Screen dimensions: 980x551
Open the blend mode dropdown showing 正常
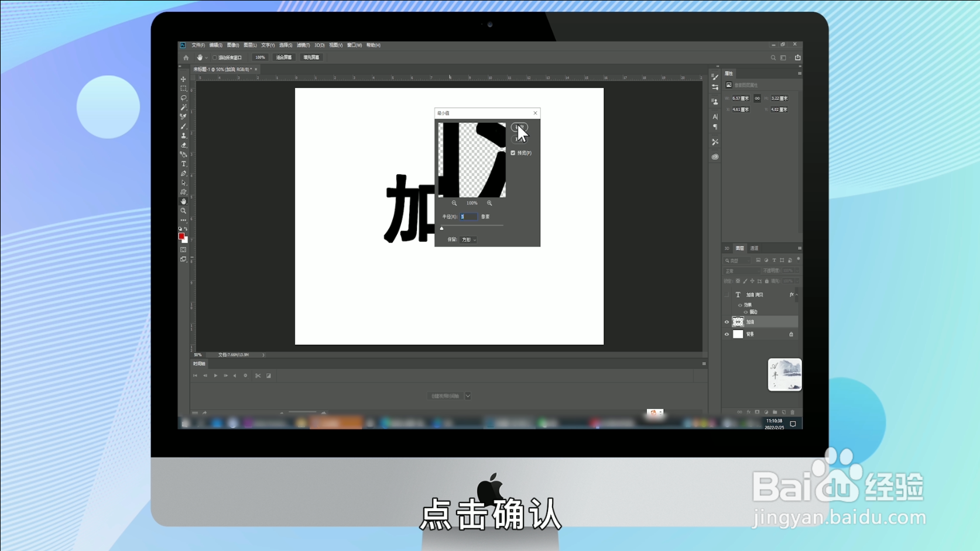[x=741, y=271]
